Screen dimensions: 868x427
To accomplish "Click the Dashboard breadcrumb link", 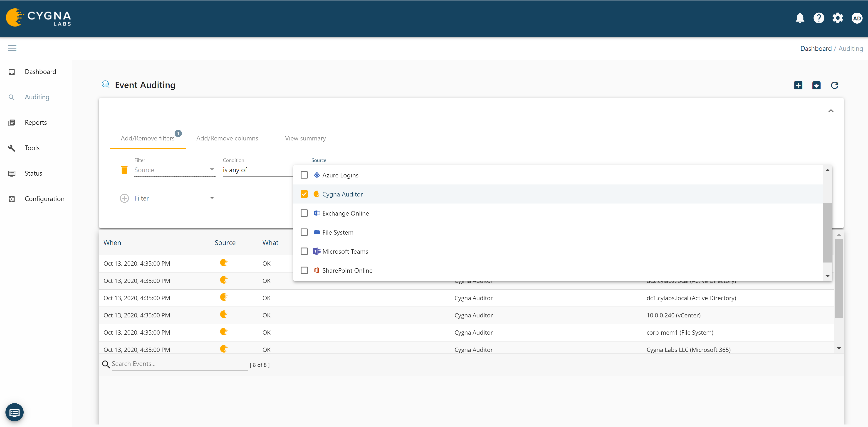I will click(x=816, y=49).
